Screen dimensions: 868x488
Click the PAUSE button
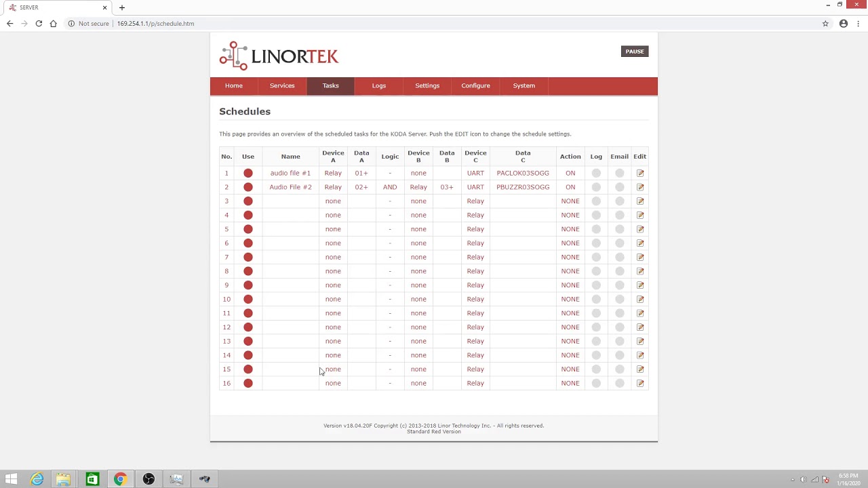pyautogui.click(x=635, y=52)
